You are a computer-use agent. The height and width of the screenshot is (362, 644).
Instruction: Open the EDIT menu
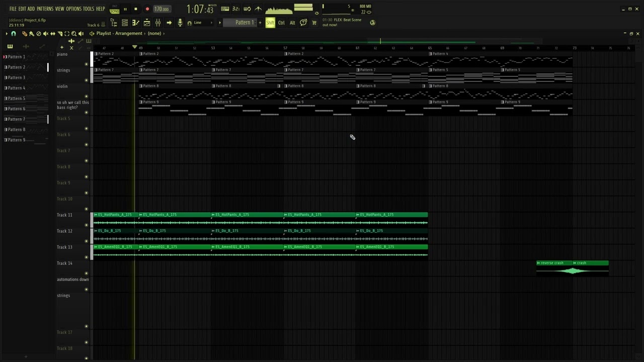(x=22, y=9)
